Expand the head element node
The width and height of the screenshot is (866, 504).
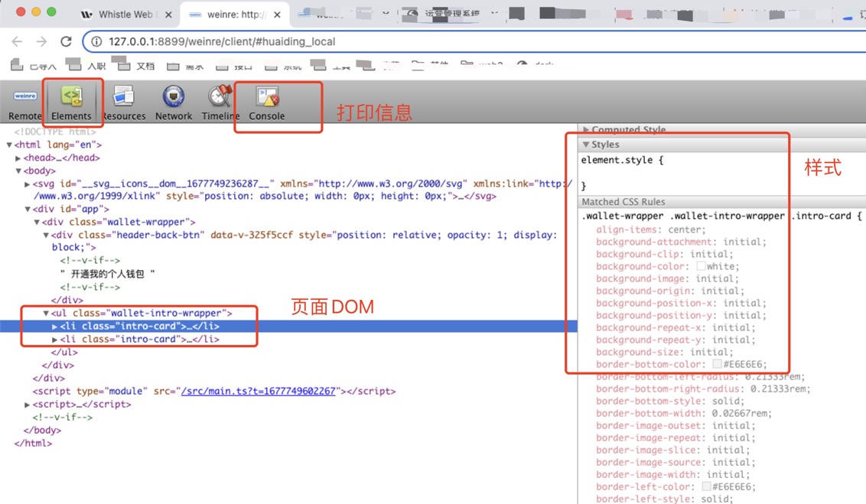18,158
